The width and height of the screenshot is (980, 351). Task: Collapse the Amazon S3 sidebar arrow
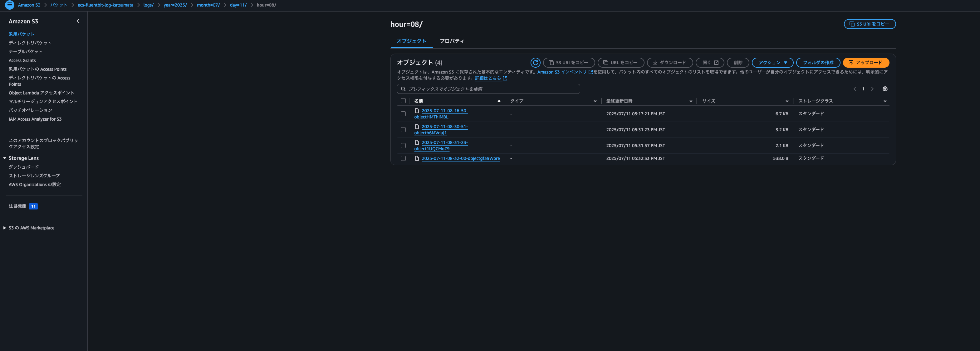click(78, 21)
